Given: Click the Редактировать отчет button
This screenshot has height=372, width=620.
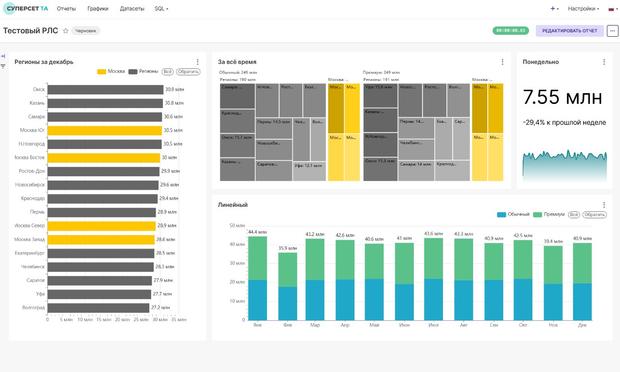Looking at the screenshot, I should click(x=570, y=31).
